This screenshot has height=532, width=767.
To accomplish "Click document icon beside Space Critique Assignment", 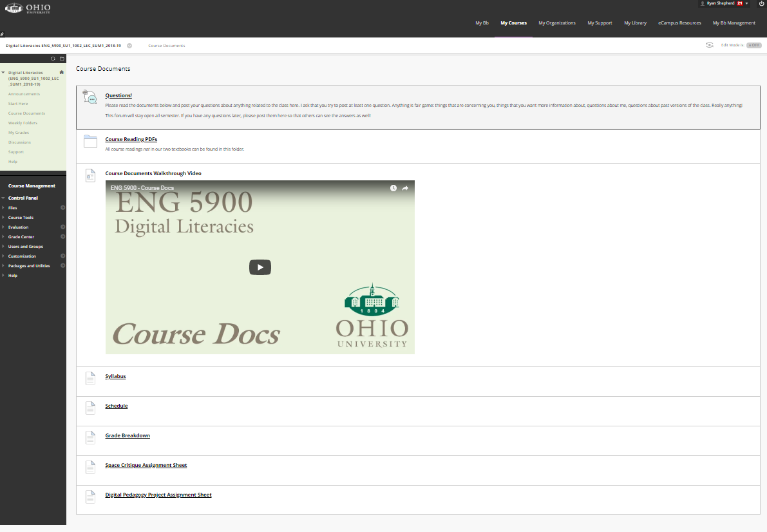I will point(91,468).
